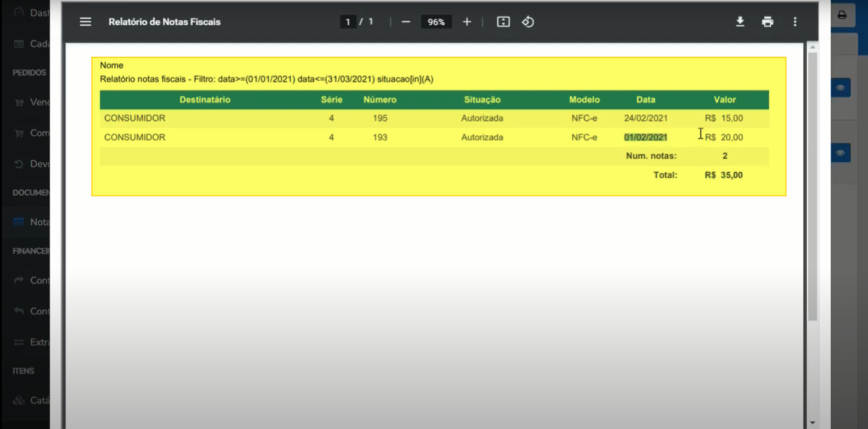Screen dimensions: 868x429
Task: Rotate the document counterclockwise
Action: click(528, 22)
